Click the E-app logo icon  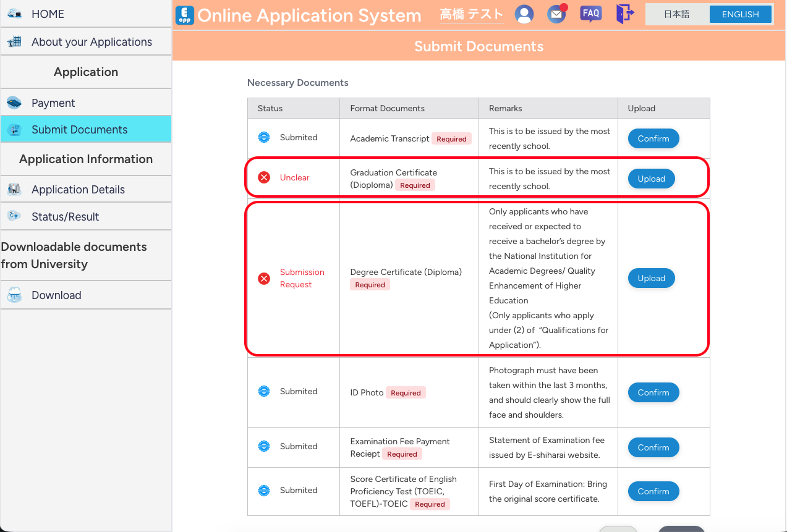185,15
